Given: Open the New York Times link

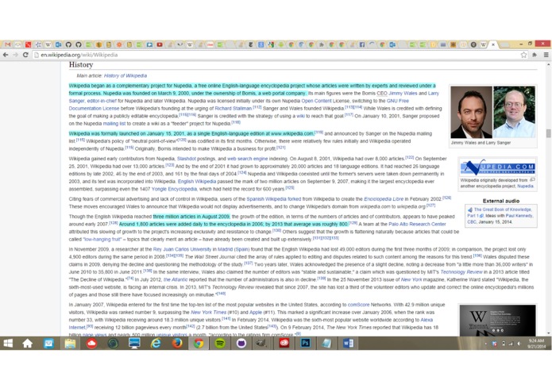Looking at the screenshot, I should click(208, 312).
